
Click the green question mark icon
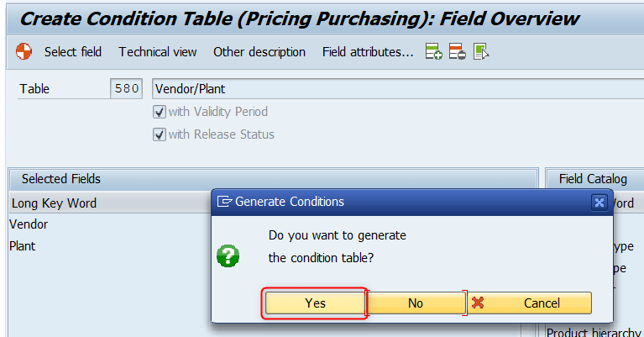tap(228, 256)
